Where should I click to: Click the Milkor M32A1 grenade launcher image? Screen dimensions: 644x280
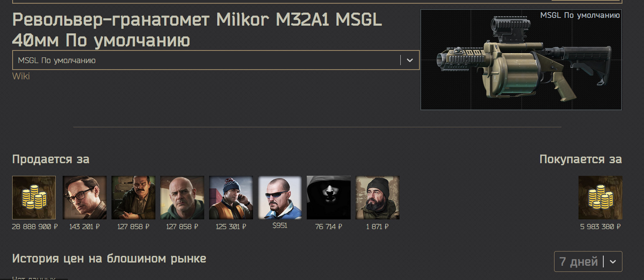521,59
